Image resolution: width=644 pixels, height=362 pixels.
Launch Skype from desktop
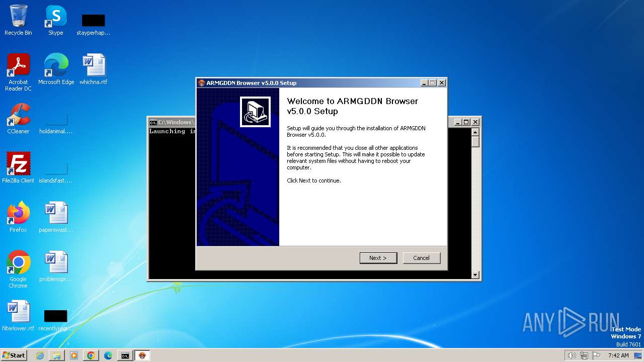click(x=55, y=21)
